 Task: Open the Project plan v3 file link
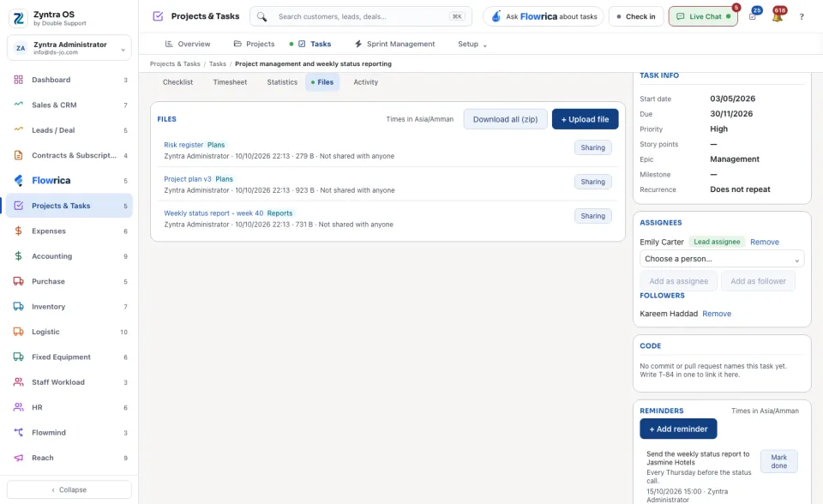click(188, 179)
